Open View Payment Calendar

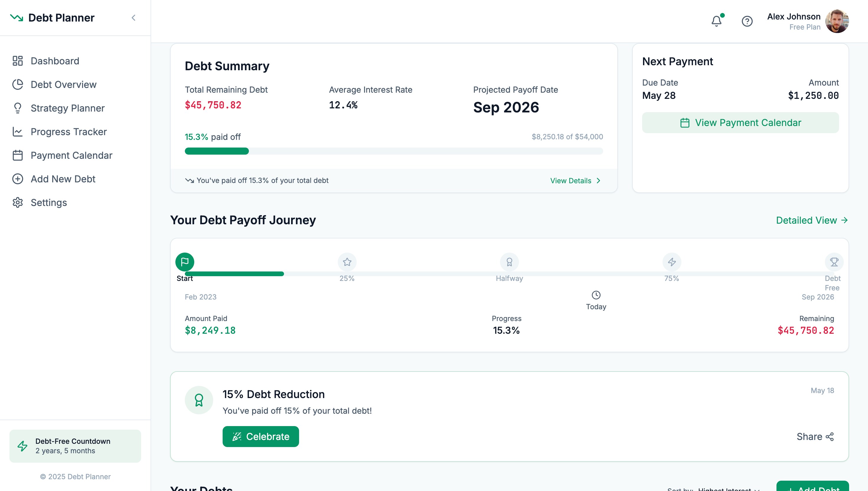click(x=740, y=122)
